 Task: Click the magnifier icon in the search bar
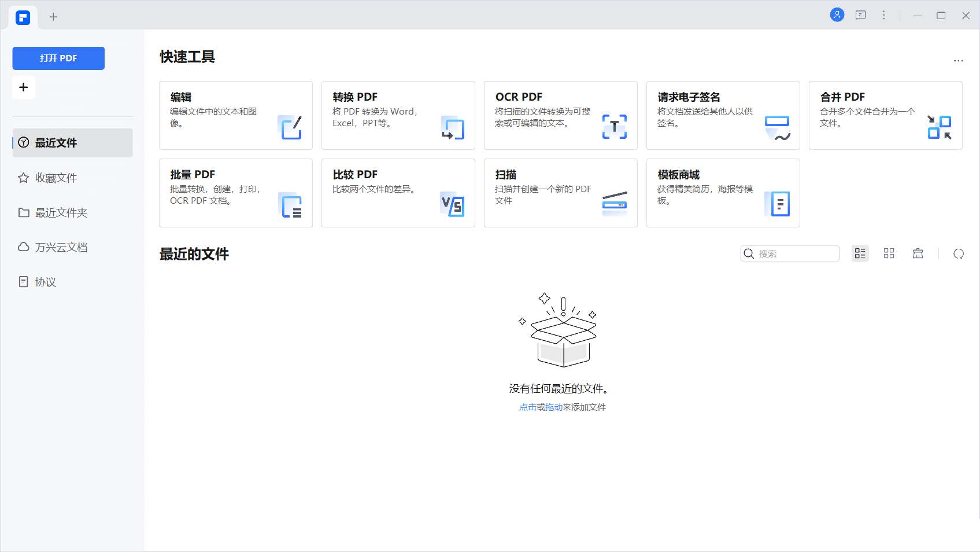click(749, 253)
